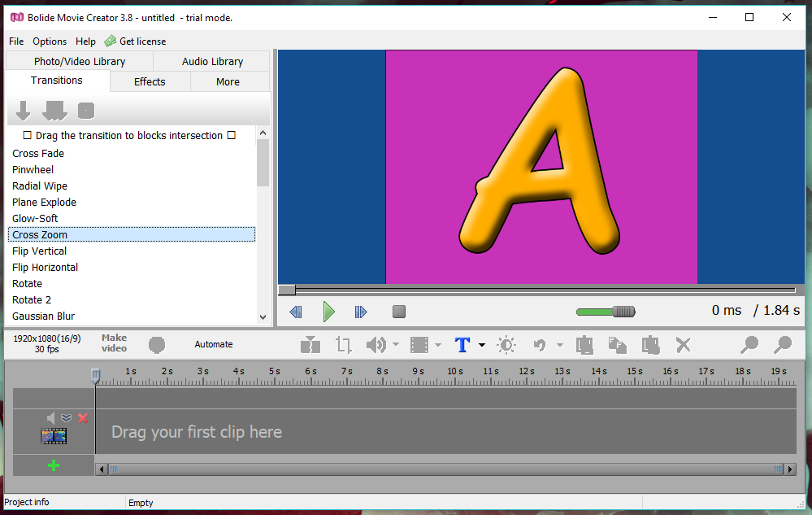This screenshot has height=515, width=812.
Task: Click the green Play button
Action: pos(328,312)
